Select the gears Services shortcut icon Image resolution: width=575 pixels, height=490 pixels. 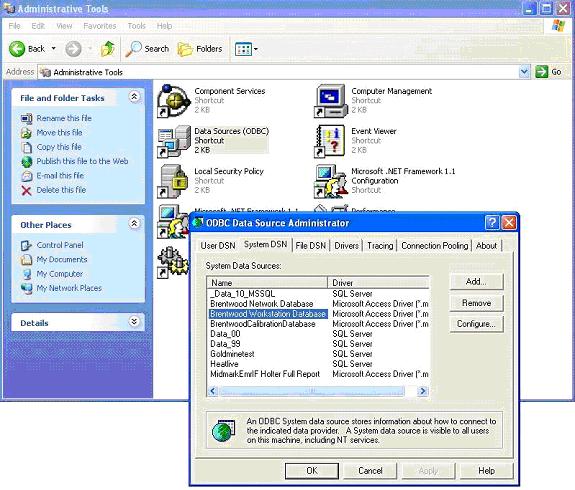point(172,262)
